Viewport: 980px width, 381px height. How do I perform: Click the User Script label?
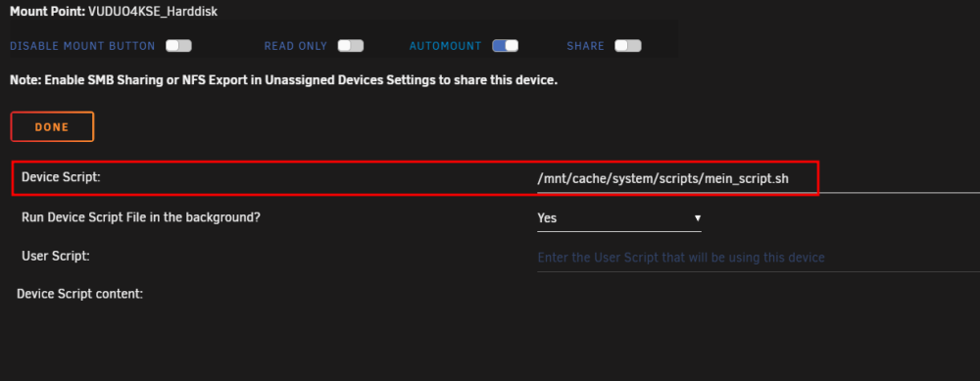coord(56,256)
